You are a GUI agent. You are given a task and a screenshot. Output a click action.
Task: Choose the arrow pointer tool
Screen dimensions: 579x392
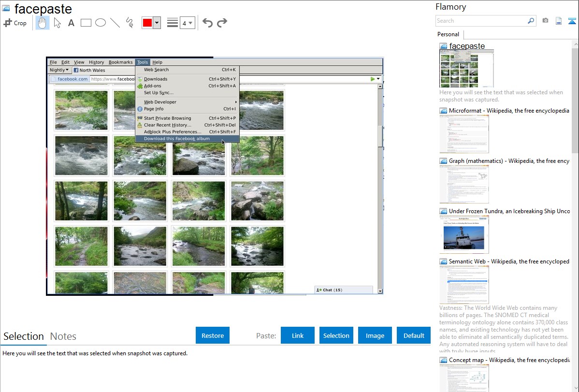(57, 23)
